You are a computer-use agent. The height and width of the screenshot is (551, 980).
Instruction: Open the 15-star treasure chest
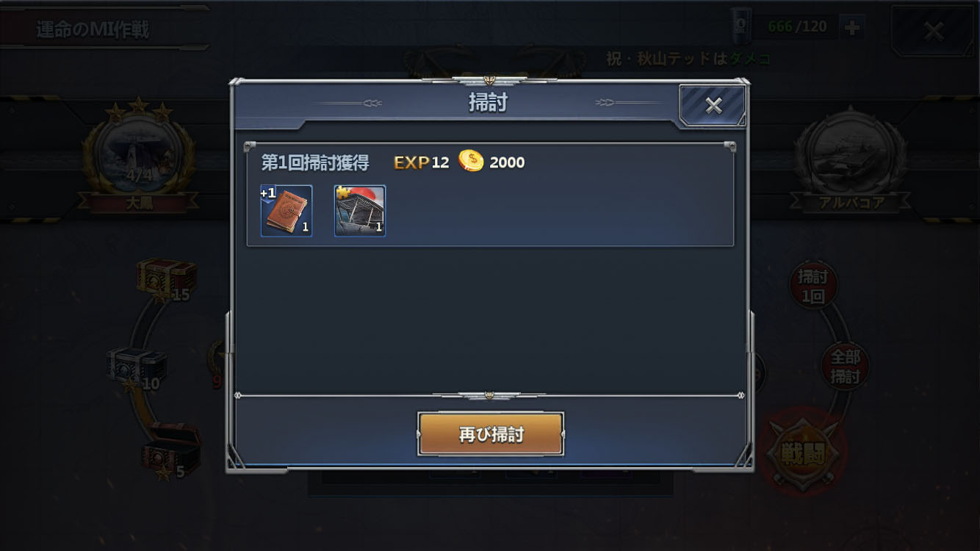(165, 279)
